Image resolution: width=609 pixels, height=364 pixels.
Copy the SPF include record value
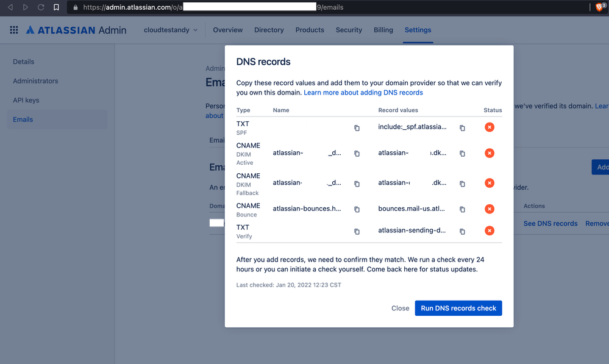[x=462, y=128]
